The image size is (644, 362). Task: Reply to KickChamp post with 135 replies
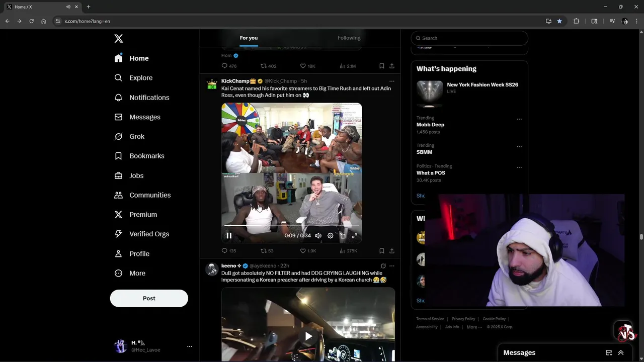[229, 251]
